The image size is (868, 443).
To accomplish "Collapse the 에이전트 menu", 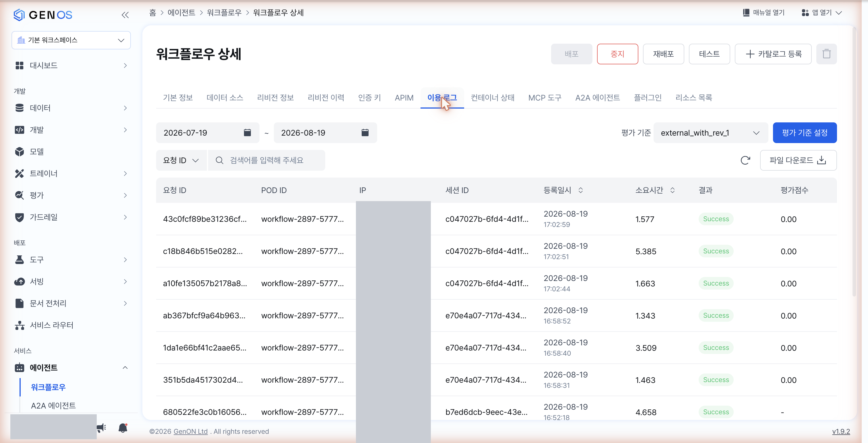I will 71,367.
